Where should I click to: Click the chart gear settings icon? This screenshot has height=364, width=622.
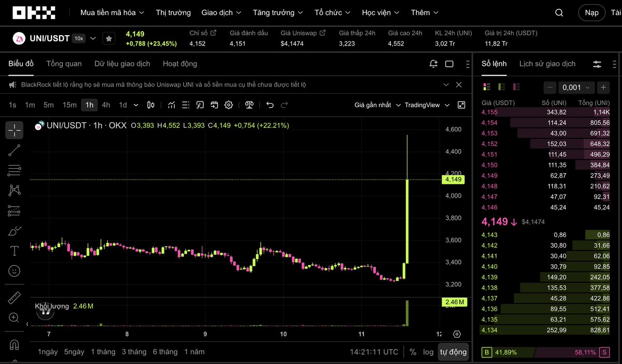pyautogui.click(x=229, y=105)
